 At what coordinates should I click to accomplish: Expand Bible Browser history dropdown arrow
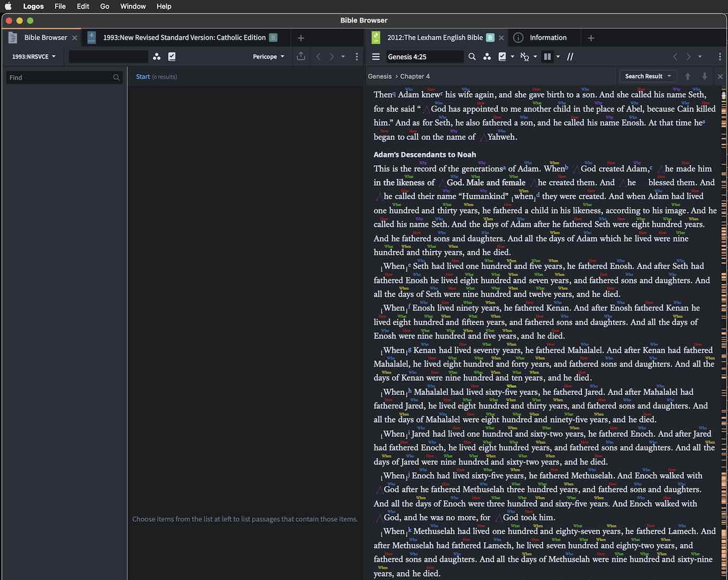pos(343,57)
